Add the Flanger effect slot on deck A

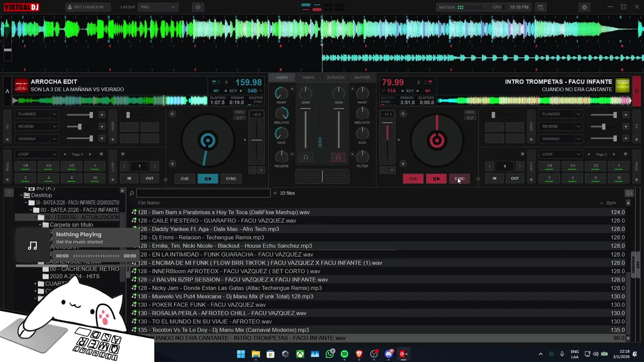pos(102,115)
